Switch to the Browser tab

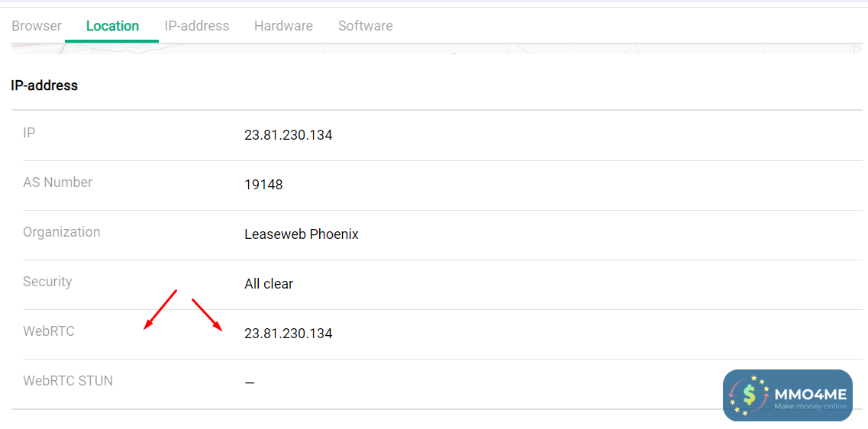[x=37, y=26]
